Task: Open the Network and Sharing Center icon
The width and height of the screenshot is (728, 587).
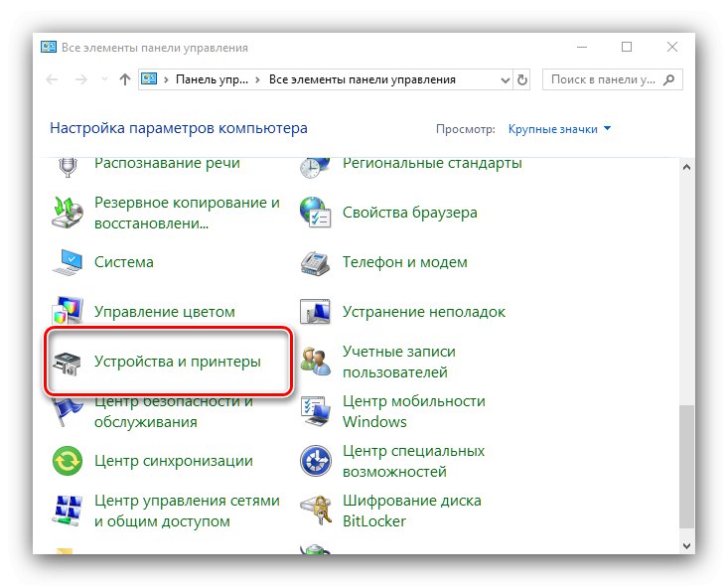Action: click(x=68, y=511)
